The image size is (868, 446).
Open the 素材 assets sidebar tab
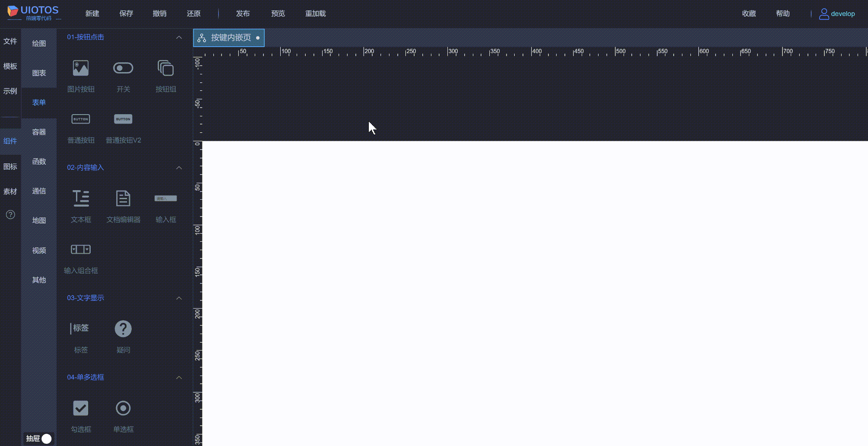[x=10, y=191]
